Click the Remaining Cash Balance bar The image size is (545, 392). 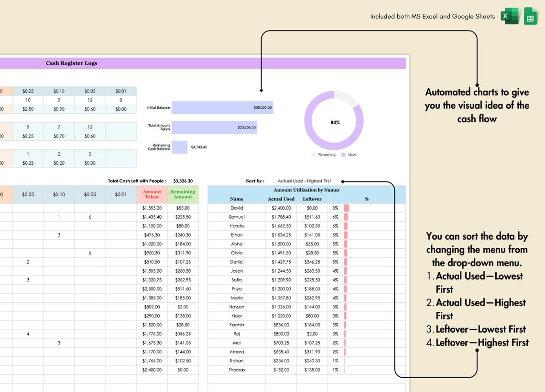(x=179, y=147)
